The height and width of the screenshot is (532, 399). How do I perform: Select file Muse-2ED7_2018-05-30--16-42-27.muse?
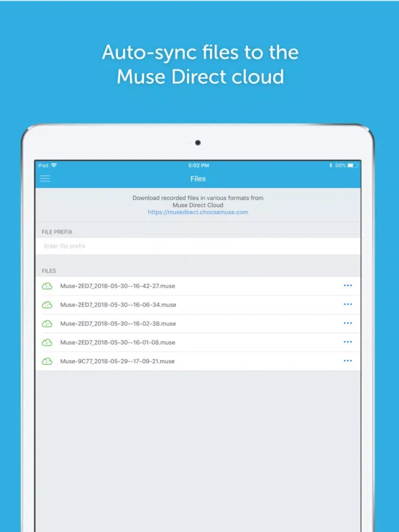198,286
